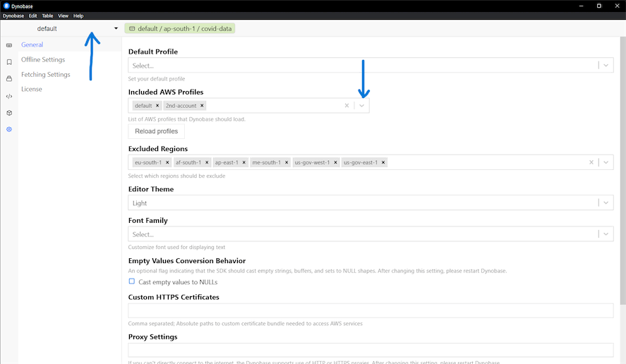Click the vertical scrollbar thumb
Viewport: 626px width, 364px height.
[x=622, y=171]
